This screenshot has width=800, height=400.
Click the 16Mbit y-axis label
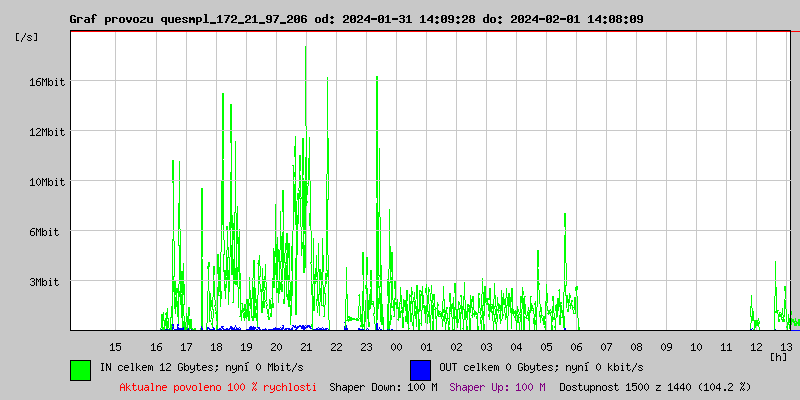coord(45,82)
